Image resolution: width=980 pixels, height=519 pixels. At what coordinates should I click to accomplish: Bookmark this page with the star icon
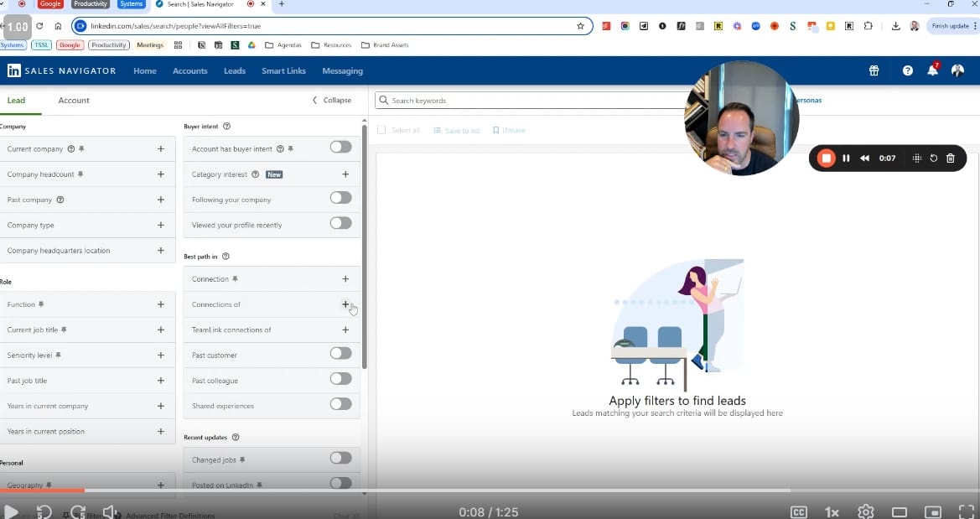581,26
